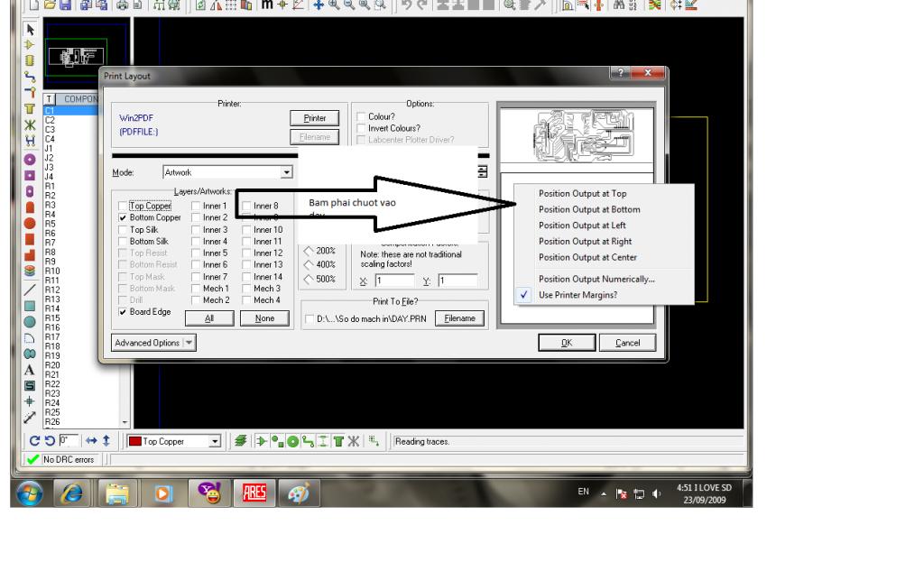Select the pad stack tool
This screenshot has height=580, width=924.
pos(30,271)
